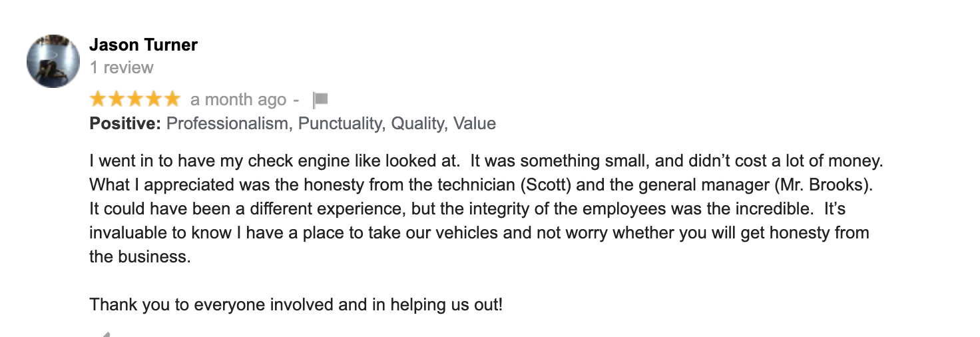Screen dimensions: 980x337
Task: Click the 'Positive:' label
Action: tap(125, 123)
